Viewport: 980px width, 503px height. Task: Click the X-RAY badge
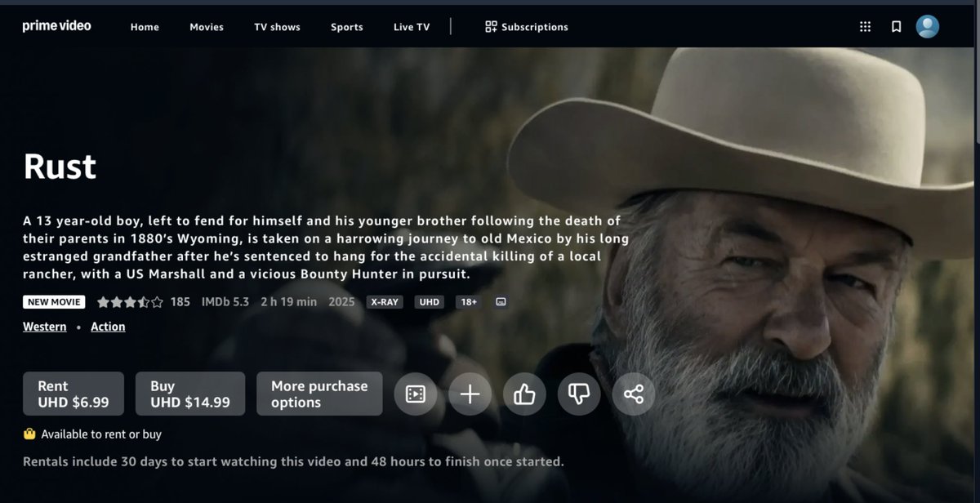pos(385,302)
